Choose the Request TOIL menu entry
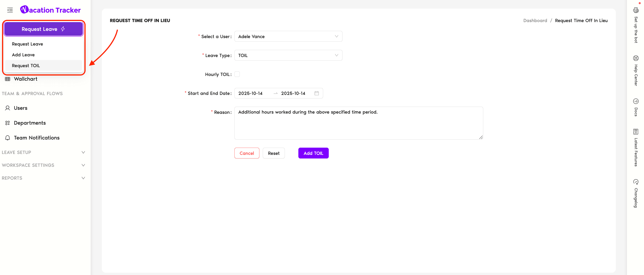This screenshot has height=275, width=644. click(x=26, y=66)
